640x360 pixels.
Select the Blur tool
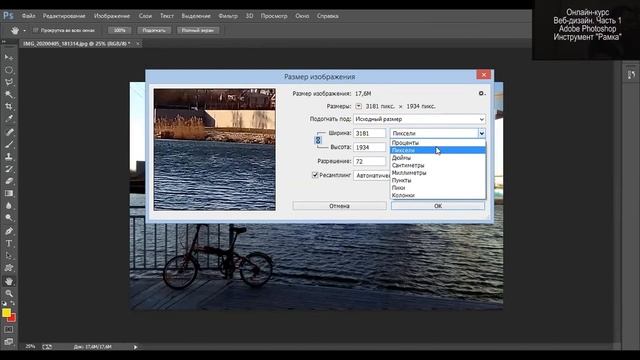click(x=9, y=206)
